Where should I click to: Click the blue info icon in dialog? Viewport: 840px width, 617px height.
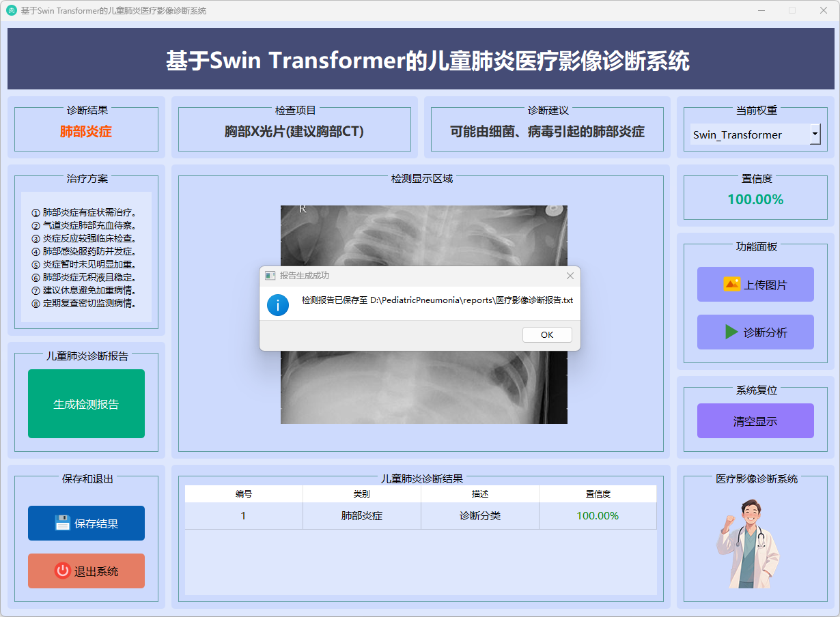click(x=278, y=304)
